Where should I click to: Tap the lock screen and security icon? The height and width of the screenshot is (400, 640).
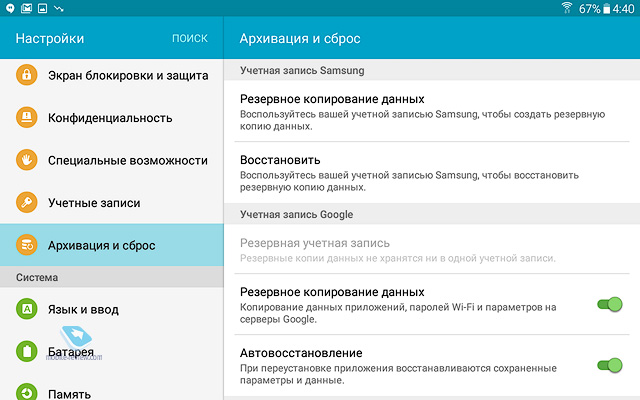(27, 75)
